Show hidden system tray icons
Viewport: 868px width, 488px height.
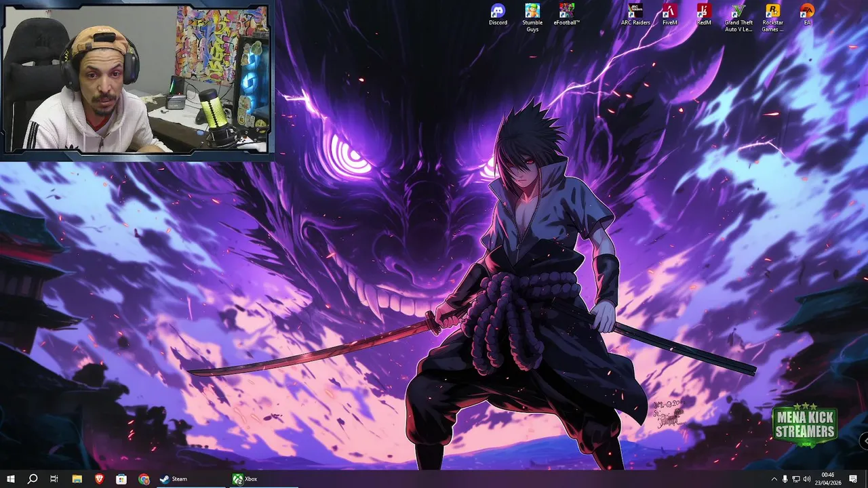tap(774, 479)
